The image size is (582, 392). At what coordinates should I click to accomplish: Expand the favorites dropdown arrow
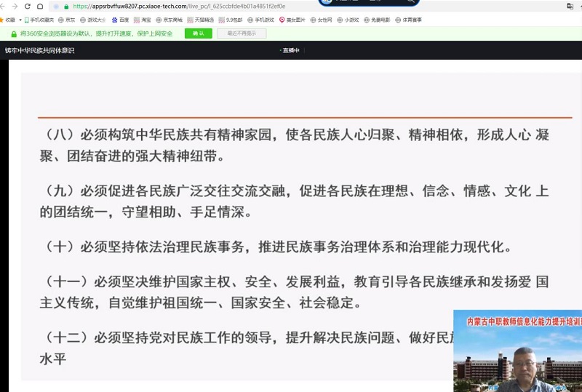[20, 20]
